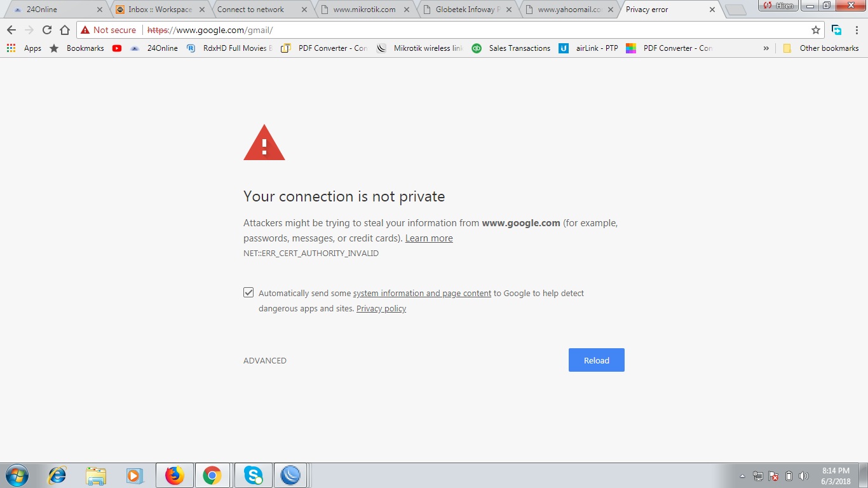Open the Other bookmarks folder
The height and width of the screenshot is (488, 868).
tap(820, 48)
